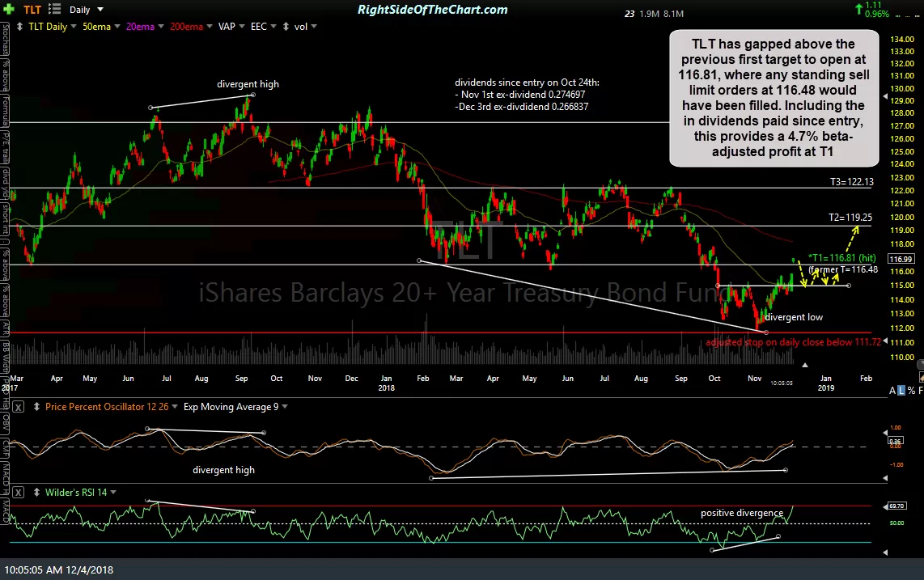Click move arrows beside Wilder's RSI

pos(36,492)
